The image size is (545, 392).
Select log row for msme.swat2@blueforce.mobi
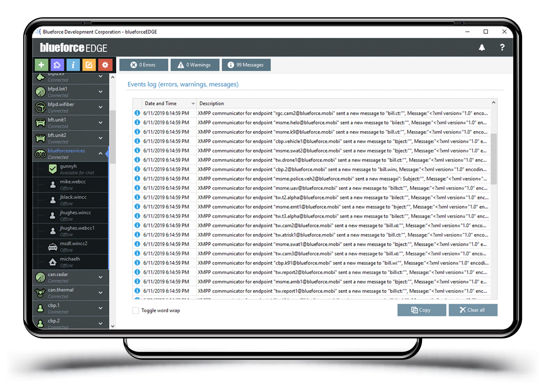[312, 151]
